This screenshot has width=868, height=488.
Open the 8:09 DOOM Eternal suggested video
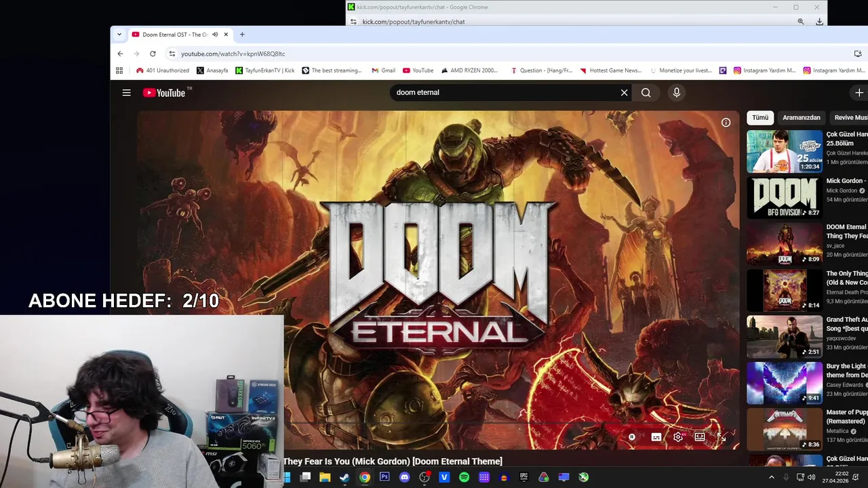[785, 244]
